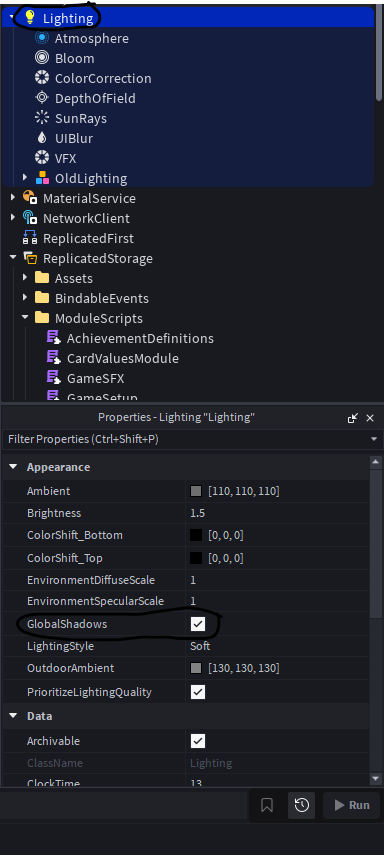
Task: Open the history clock icon beside Run
Action: (x=302, y=805)
